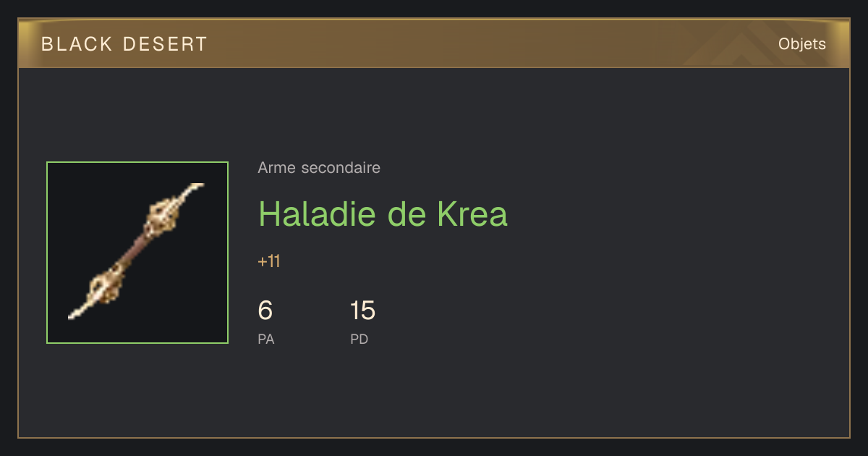Click the PD stat label
868x456 pixels.
click(359, 339)
